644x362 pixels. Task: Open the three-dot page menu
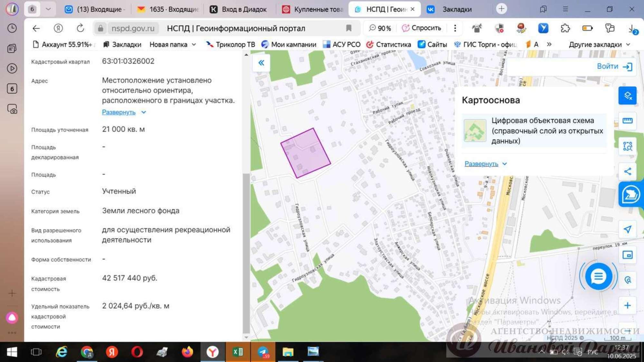pyautogui.click(x=455, y=28)
